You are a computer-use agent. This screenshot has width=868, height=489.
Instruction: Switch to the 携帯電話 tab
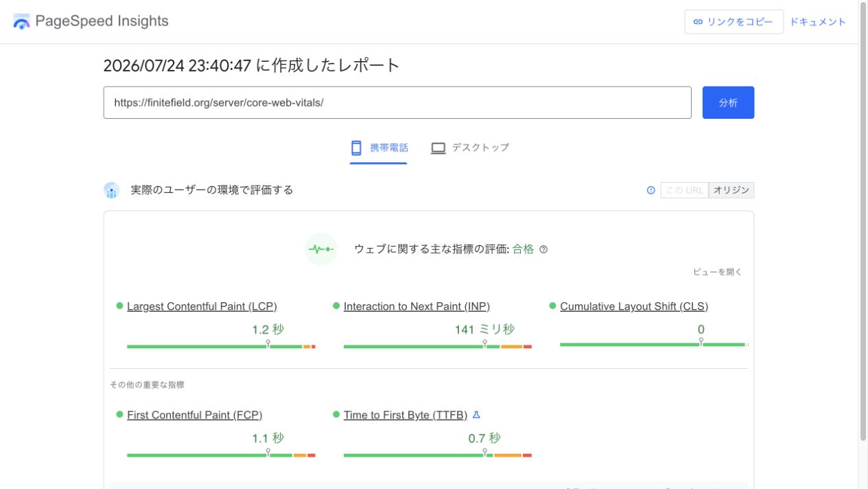point(379,148)
